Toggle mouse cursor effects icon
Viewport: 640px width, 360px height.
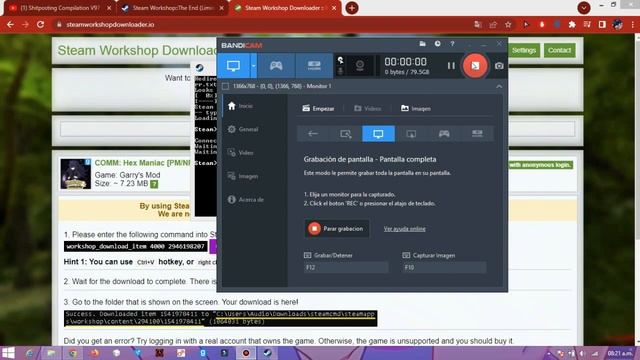340,60
